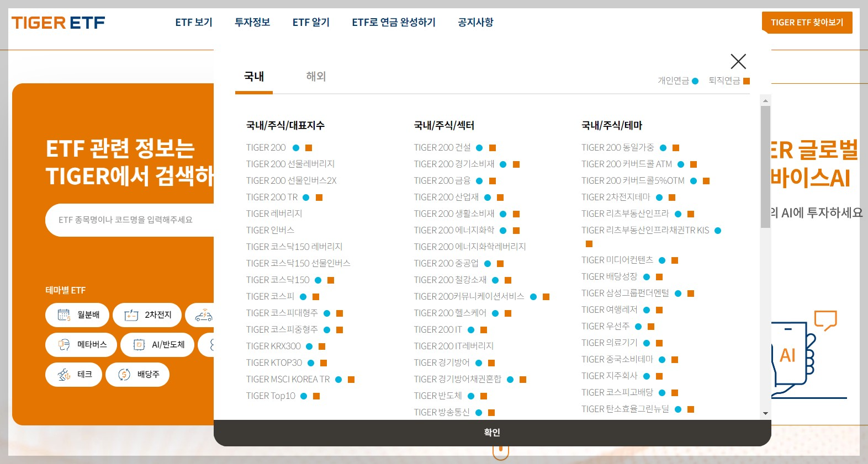Open TIGER 방송통신 link
Screen dimensions: 868x464
[x=442, y=413]
